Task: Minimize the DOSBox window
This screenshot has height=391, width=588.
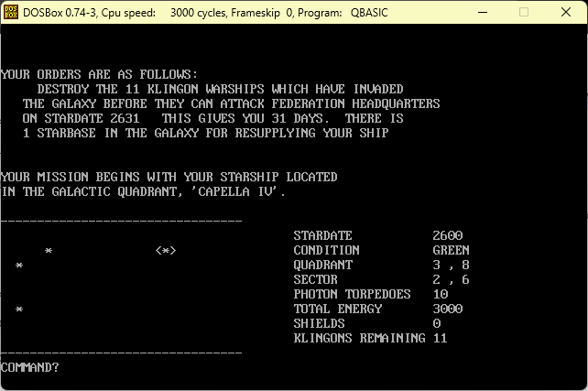Action: (483, 13)
